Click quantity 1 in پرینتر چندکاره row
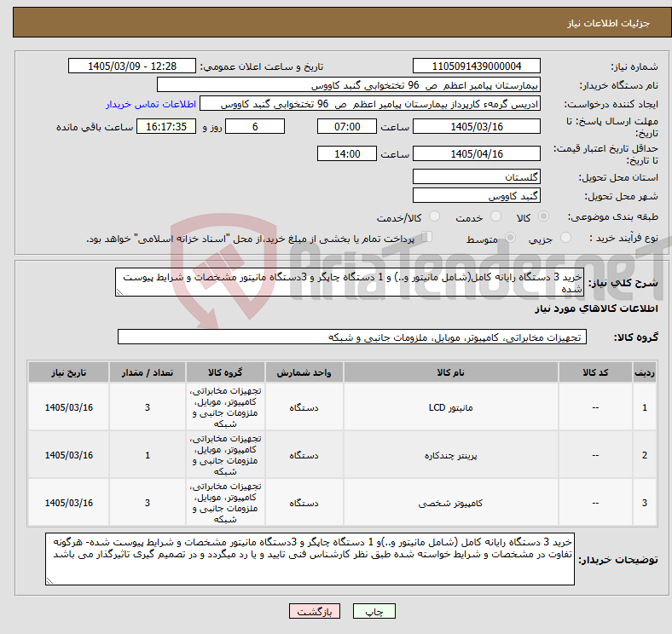 coord(148,455)
